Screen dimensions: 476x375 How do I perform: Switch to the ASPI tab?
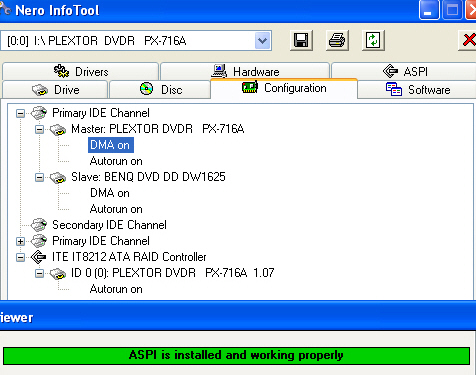point(404,71)
